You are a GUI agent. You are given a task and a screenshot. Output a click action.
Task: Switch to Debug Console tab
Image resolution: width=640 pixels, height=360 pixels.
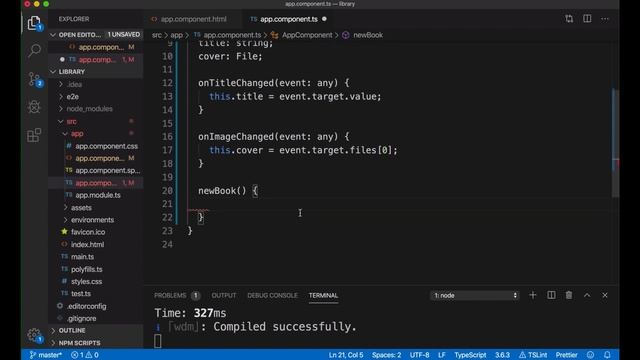[272, 296]
